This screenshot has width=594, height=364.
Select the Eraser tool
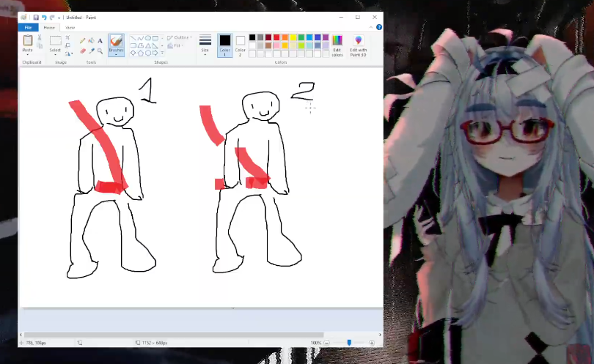click(82, 51)
